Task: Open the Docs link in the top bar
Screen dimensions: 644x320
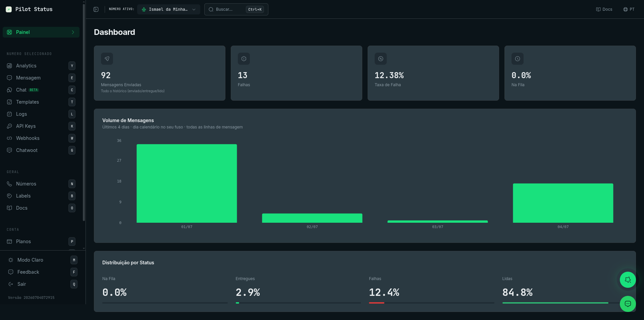Action: click(604, 9)
